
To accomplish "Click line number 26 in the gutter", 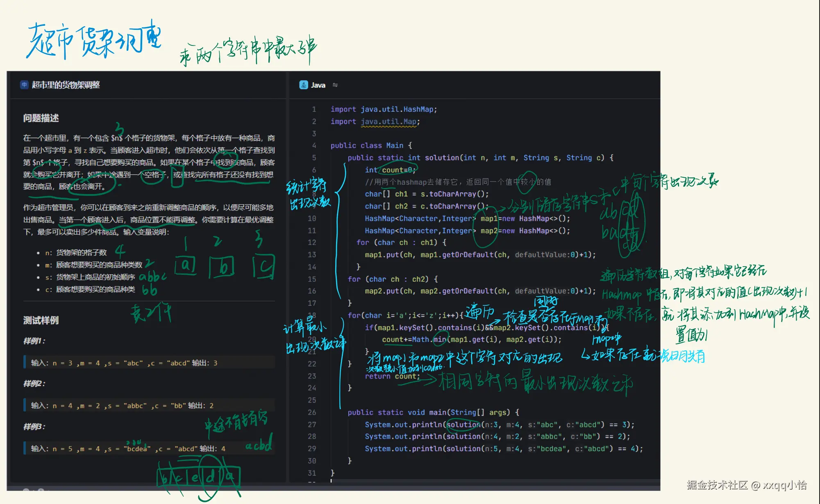I will (x=312, y=412).
